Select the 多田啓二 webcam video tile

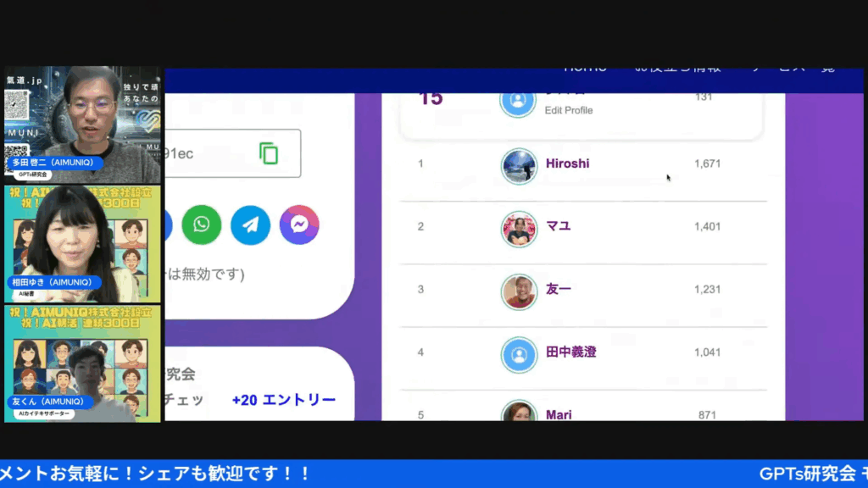82,125
